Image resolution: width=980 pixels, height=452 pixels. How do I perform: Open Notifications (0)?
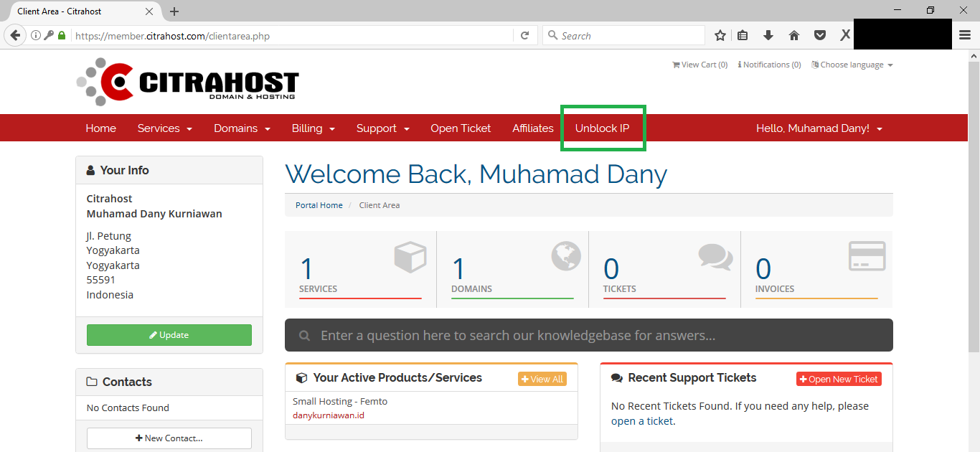[769, 65]
